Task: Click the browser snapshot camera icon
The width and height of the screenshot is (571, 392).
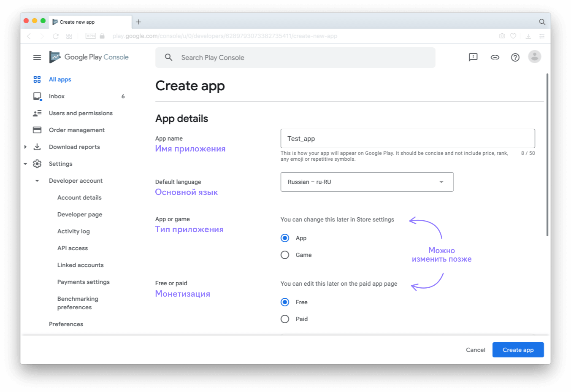Action: (x=502, y=36)
